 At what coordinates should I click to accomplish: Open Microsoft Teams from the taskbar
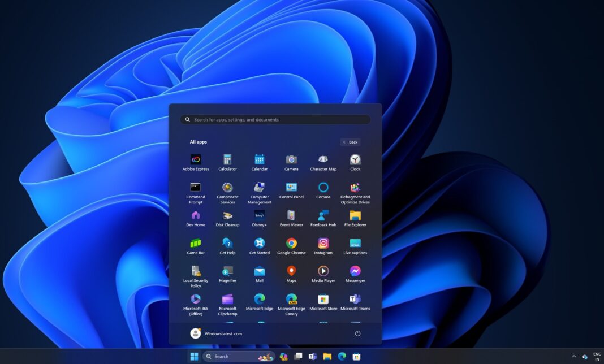tap(312, 356)
